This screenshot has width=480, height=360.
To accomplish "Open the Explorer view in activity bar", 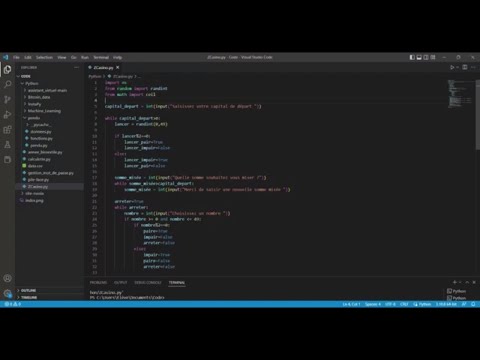I will coord(7,69).
